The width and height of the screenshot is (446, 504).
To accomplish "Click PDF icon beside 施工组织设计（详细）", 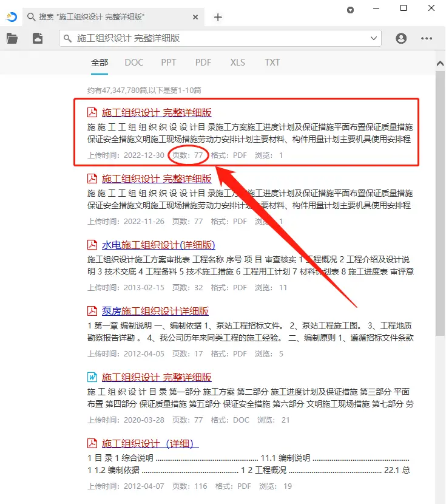I will coord(92,443).
